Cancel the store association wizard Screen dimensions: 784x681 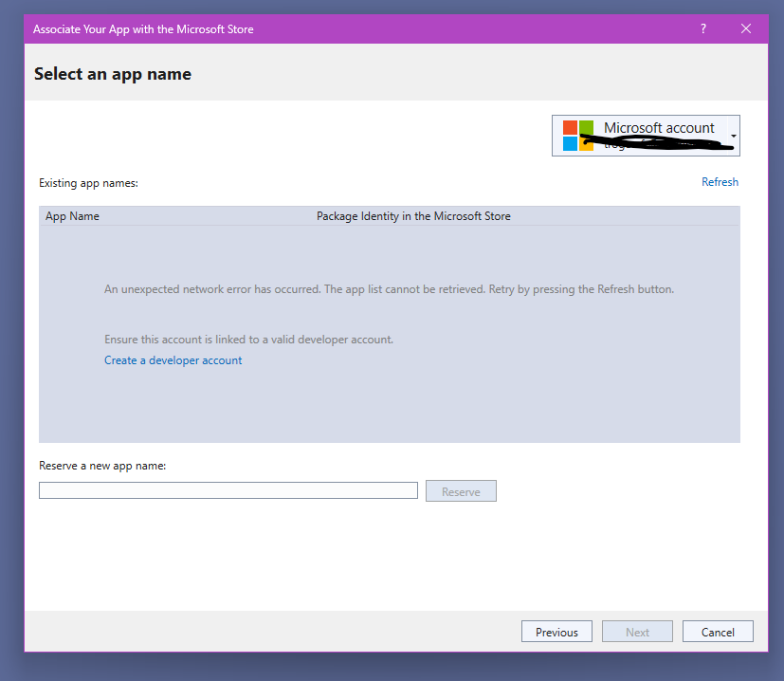(x=718, y=632)
